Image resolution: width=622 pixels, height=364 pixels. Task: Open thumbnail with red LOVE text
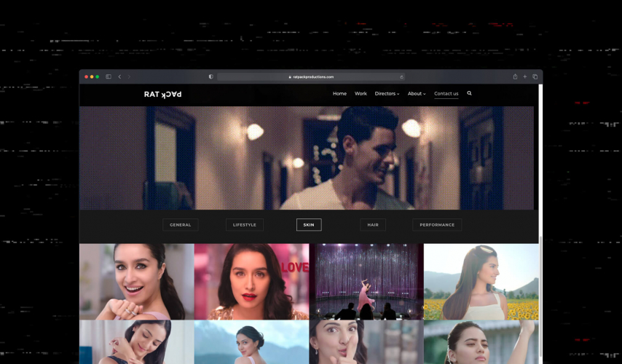coord(251,282)
